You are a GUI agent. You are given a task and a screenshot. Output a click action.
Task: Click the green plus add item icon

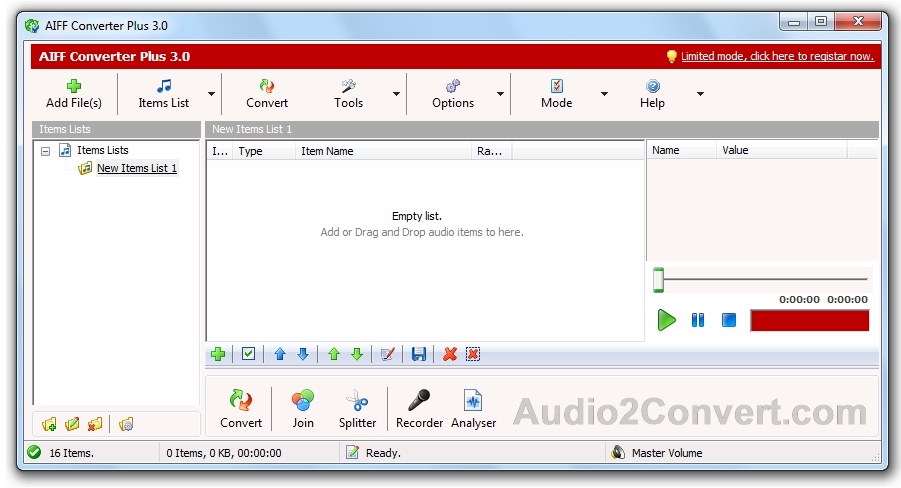[x=218, y=354]
